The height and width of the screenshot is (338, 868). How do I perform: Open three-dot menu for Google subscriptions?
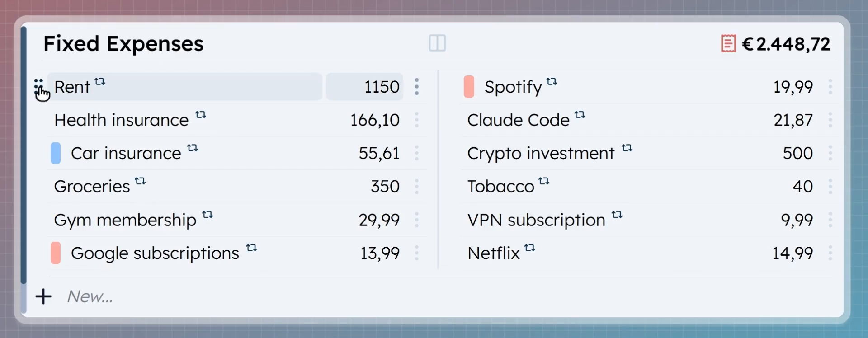pyautogui.click(x=416, y=253)
